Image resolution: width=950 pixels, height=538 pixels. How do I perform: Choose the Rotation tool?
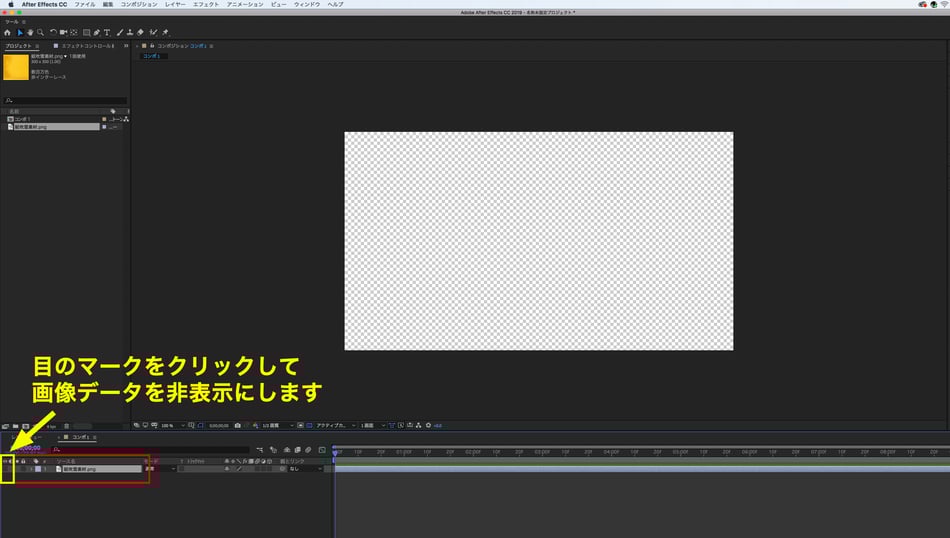point(53,32)
